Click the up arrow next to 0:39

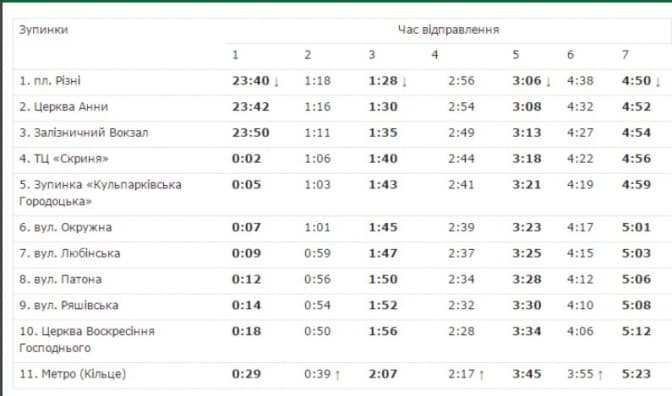pyautogui.click(x=337, y=375)
